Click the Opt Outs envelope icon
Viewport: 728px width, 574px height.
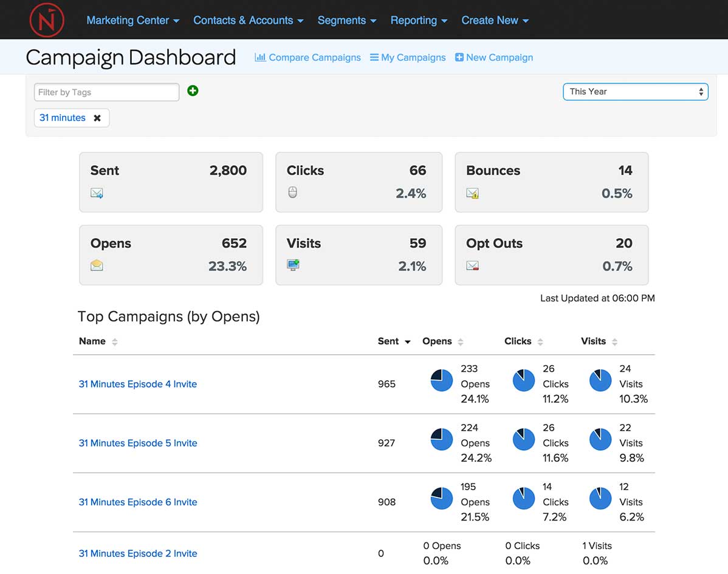[472, 265]
